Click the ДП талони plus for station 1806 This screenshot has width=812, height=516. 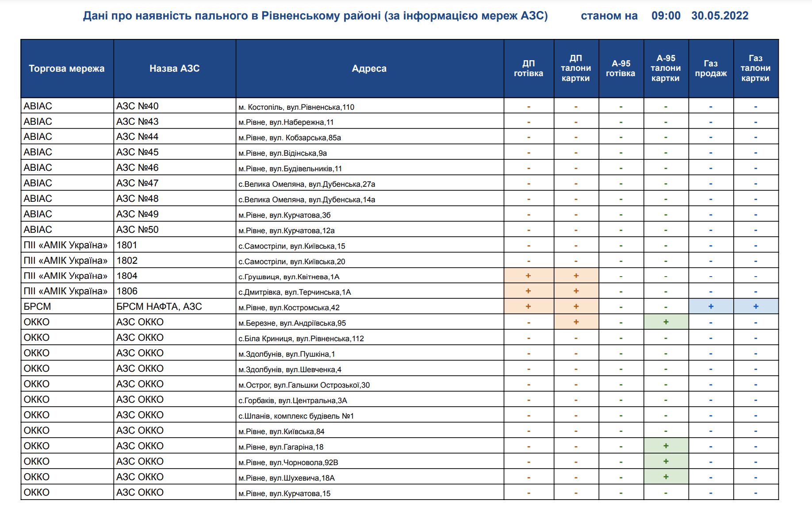point(576,291)
